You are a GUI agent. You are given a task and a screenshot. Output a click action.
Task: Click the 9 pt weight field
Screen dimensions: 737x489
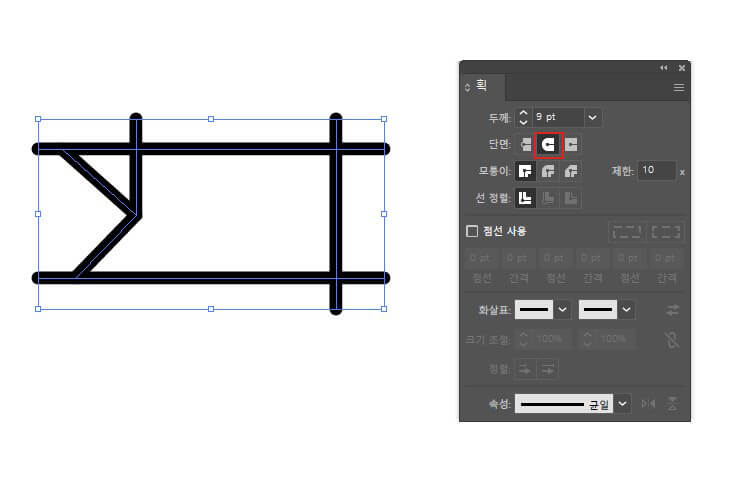pyautogui.click(x=558, y=118)
